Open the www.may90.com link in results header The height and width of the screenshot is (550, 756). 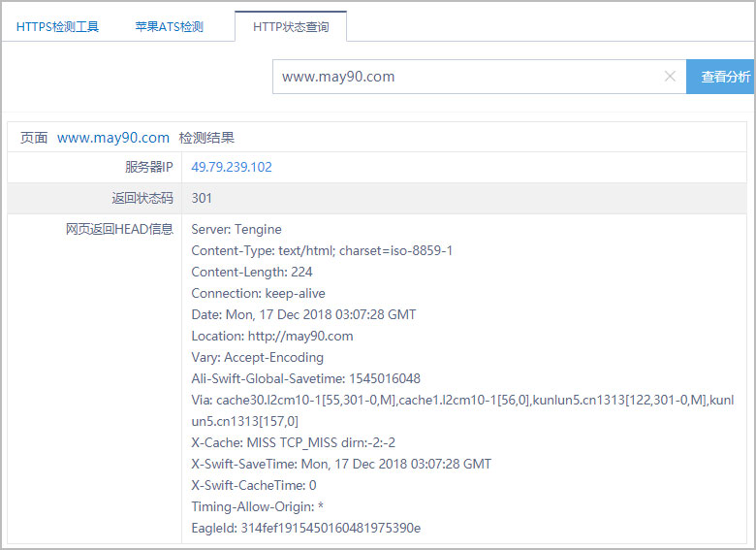pyautogui.click(x=113, y=138)
